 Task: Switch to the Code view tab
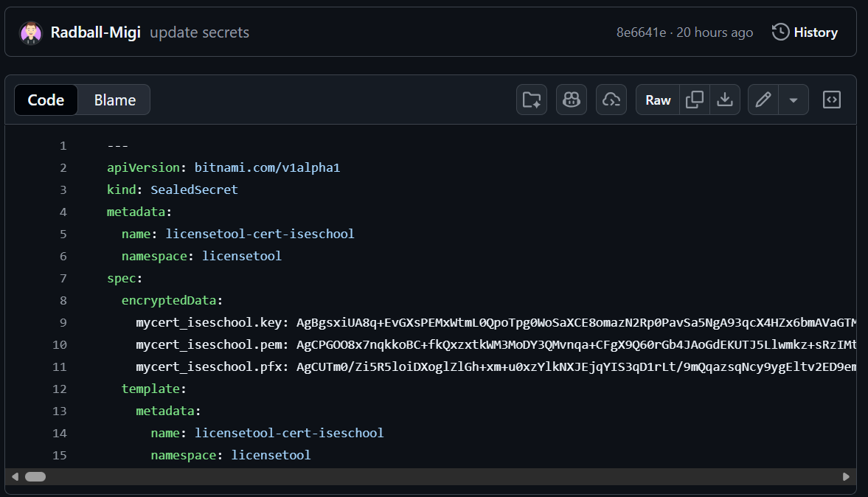(x=46, y=100)
